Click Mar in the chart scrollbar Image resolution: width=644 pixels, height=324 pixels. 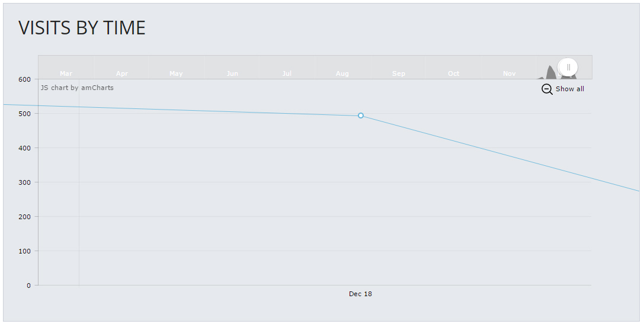pyautogui.click(x=66, y=73)
